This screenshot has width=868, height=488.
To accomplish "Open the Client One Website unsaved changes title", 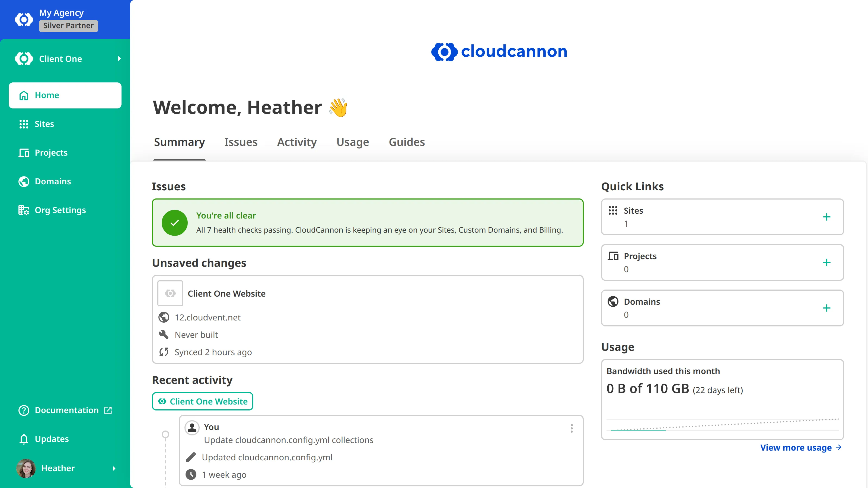I will [226, 294].
